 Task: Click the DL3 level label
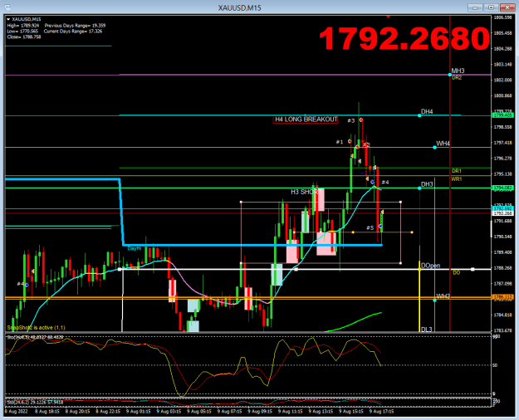(427, 330)
